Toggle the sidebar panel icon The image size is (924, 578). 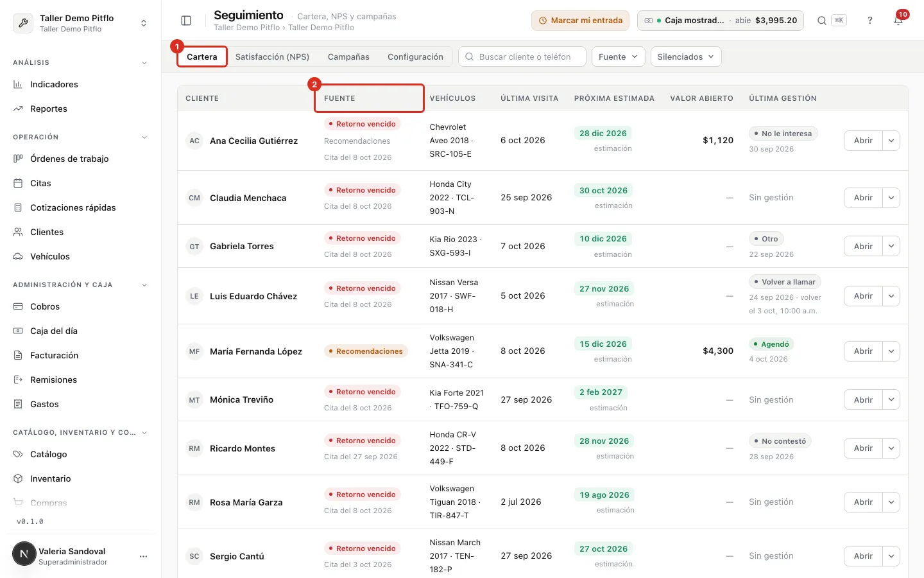pos(186,21)
